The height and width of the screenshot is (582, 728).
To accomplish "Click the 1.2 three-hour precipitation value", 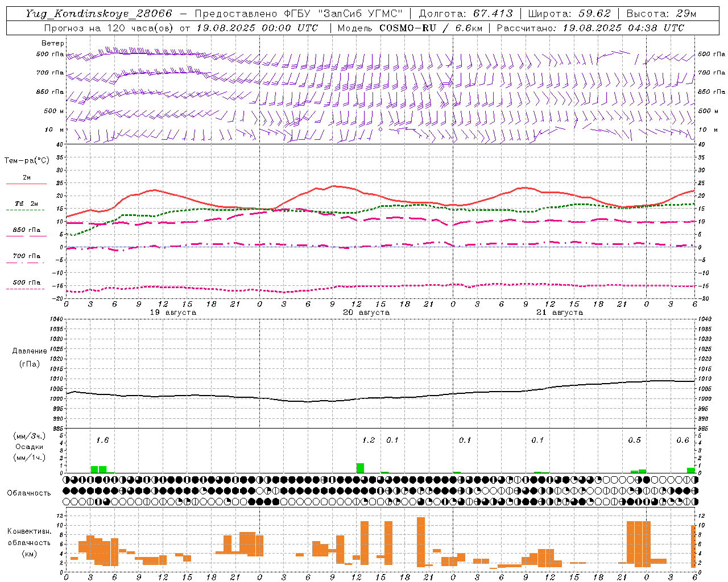I will (x=369, y=440).
